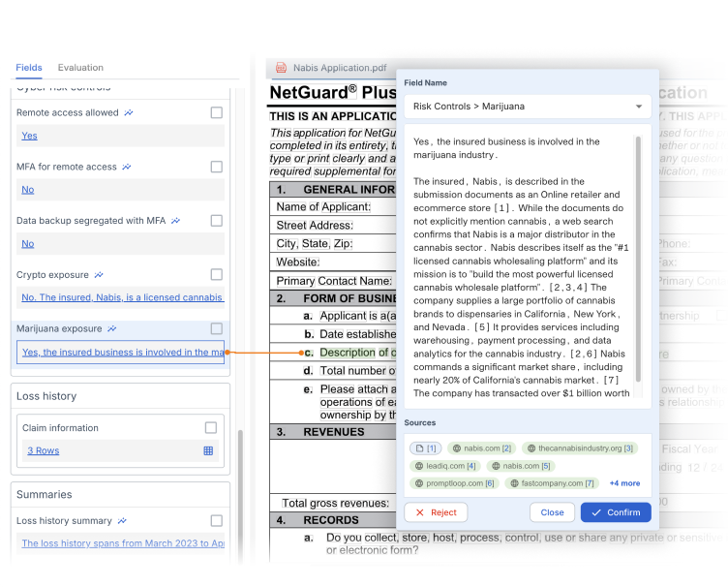Open the fastcompany.com [7] source chip
This screenshot has height=587, width=728.
click(x=552, y=483)
